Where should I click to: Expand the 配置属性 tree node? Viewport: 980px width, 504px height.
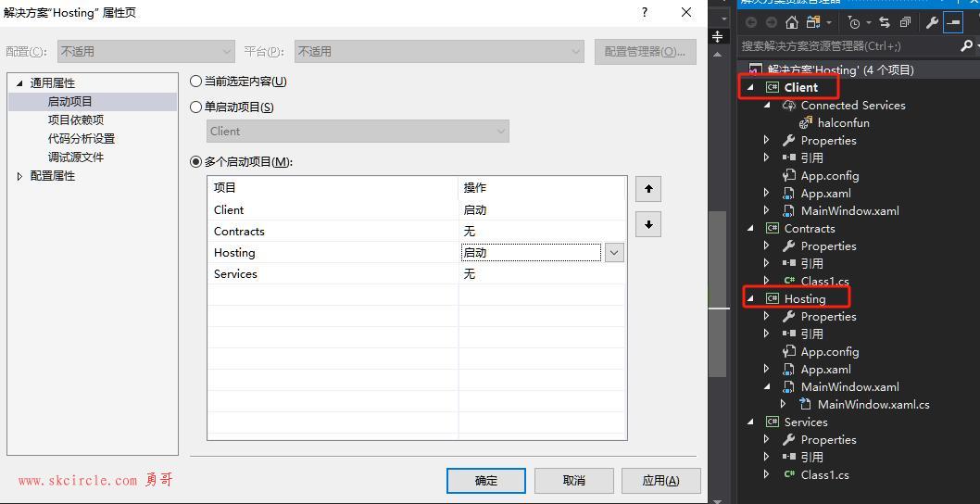coord(20,176)
